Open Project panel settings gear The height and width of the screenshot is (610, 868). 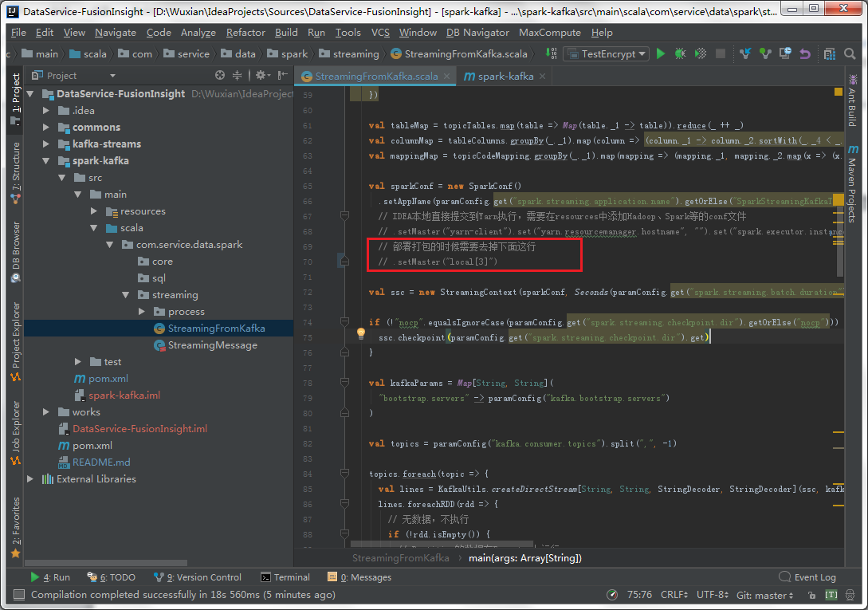pyautogui.click(x=261, y=75)
